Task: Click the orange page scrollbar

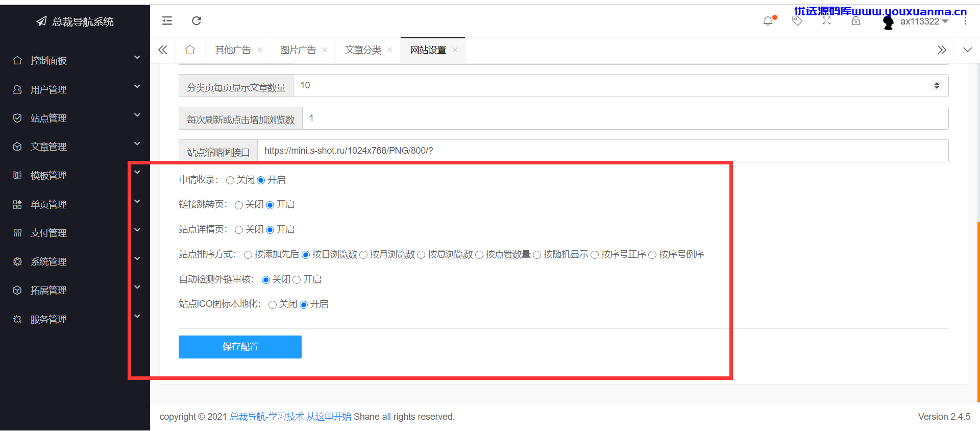Action: [x=978, y=312]
